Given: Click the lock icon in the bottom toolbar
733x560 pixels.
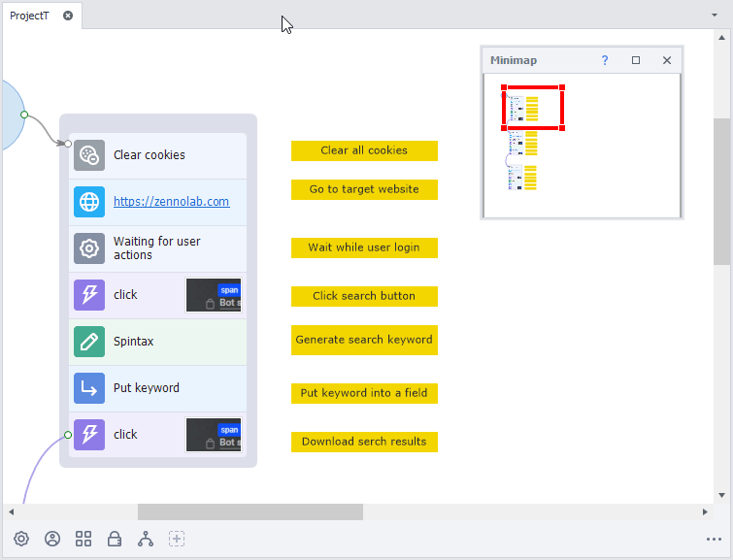Looking at the screenshot, I should coord(115,539).
